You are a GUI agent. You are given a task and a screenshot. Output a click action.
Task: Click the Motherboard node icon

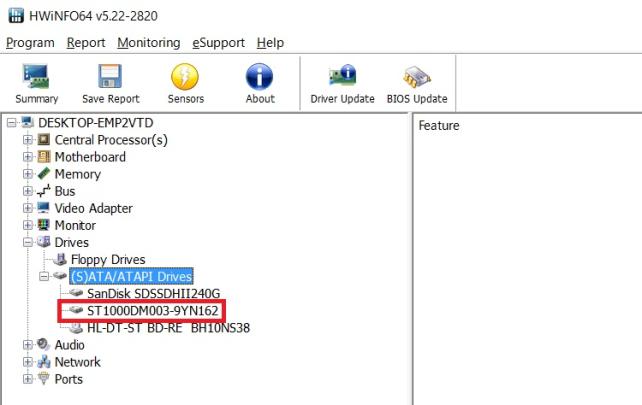(44, 157)
